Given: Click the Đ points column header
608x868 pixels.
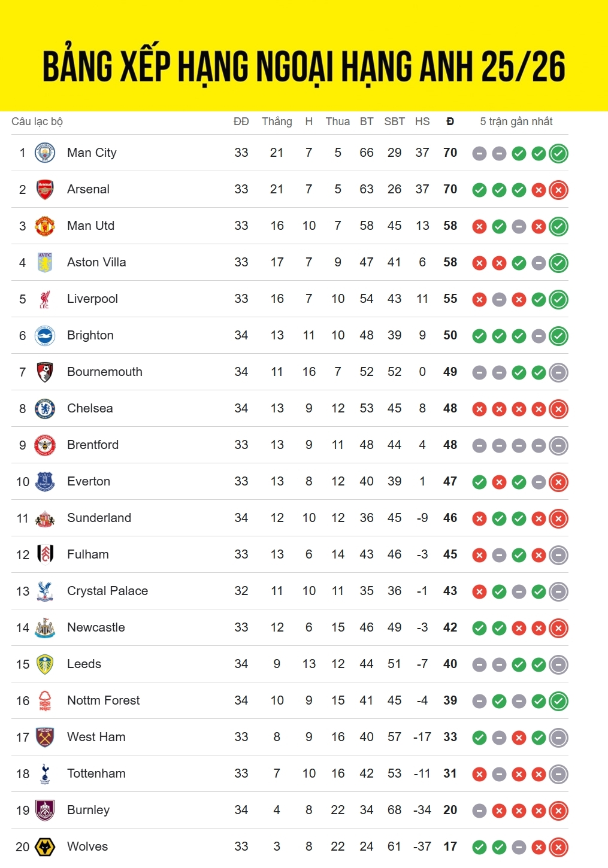Looking at the screenshot, I should (450, 122).
